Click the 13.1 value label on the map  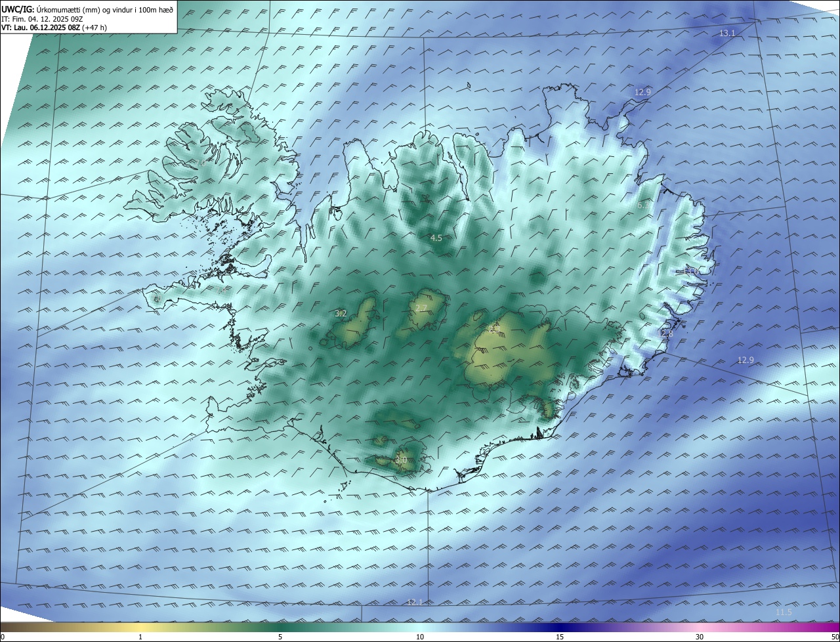(x=727, y=33)
